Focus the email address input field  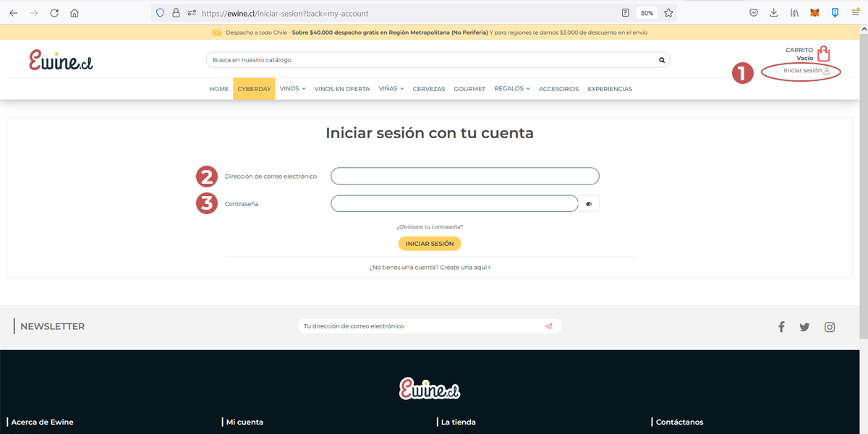coord(464,176)
